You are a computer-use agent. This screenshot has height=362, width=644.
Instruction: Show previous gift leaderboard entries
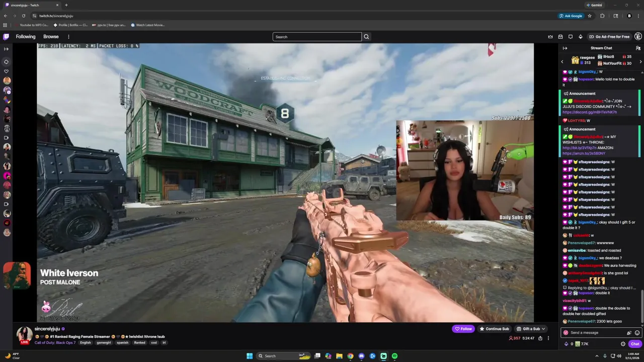[x=562, y=61]
